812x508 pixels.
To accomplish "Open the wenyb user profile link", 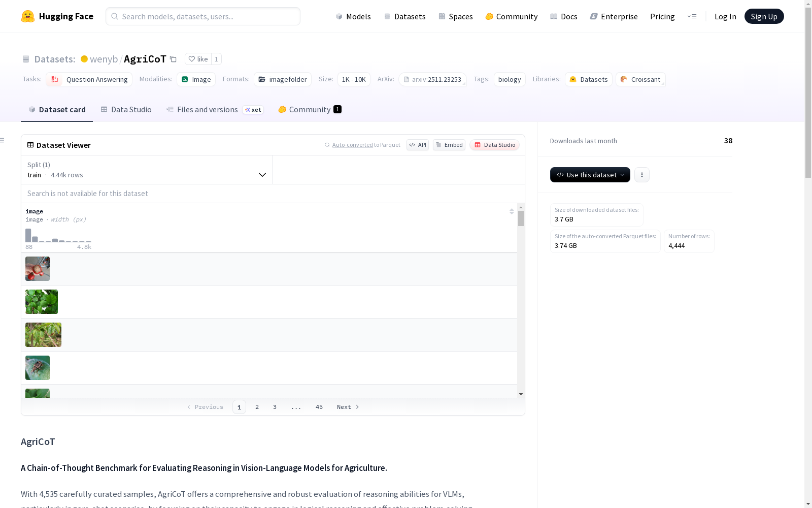I will [104, 59].
